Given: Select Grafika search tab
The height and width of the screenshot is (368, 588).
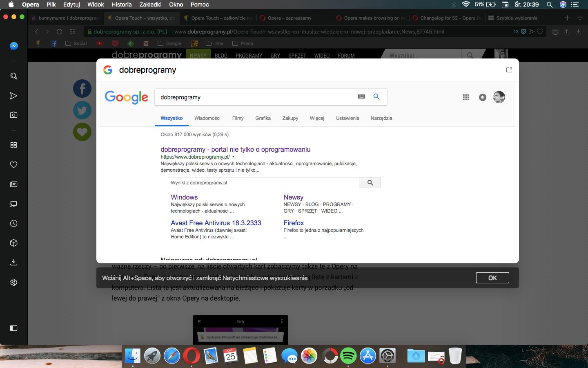Looking at the screenshot, I should click(x=263, y=118).
